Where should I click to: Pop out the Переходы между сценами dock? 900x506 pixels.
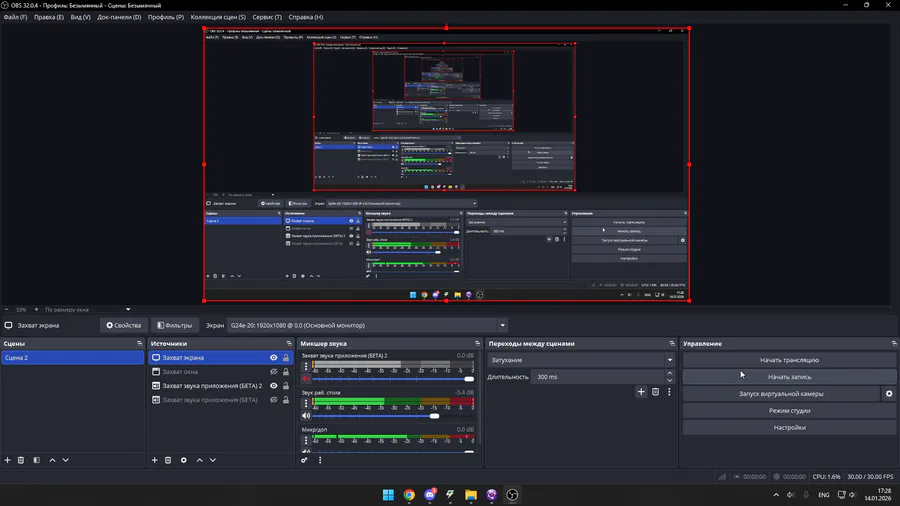(x=672, y=344)
